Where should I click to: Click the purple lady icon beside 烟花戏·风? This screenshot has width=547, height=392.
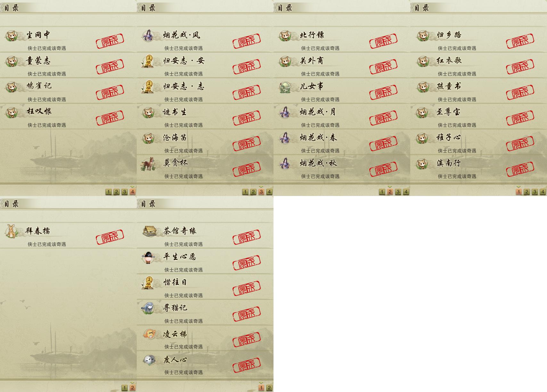148,35
